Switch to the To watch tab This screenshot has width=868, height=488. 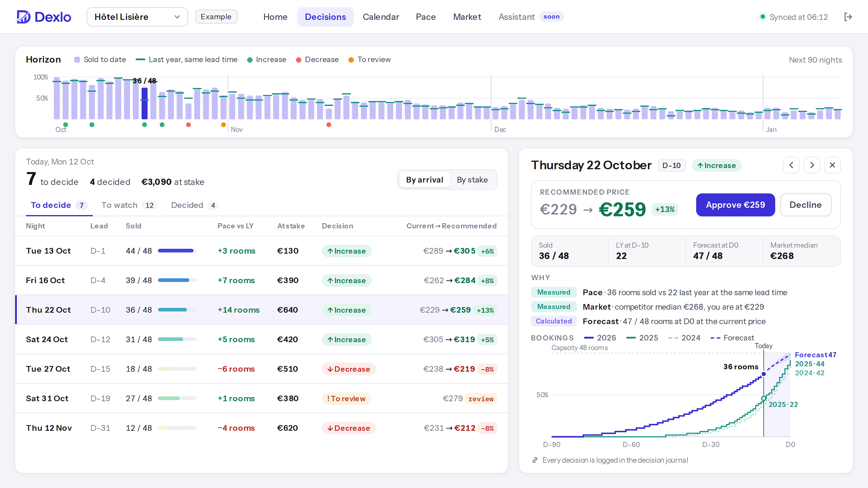(129, 205)
